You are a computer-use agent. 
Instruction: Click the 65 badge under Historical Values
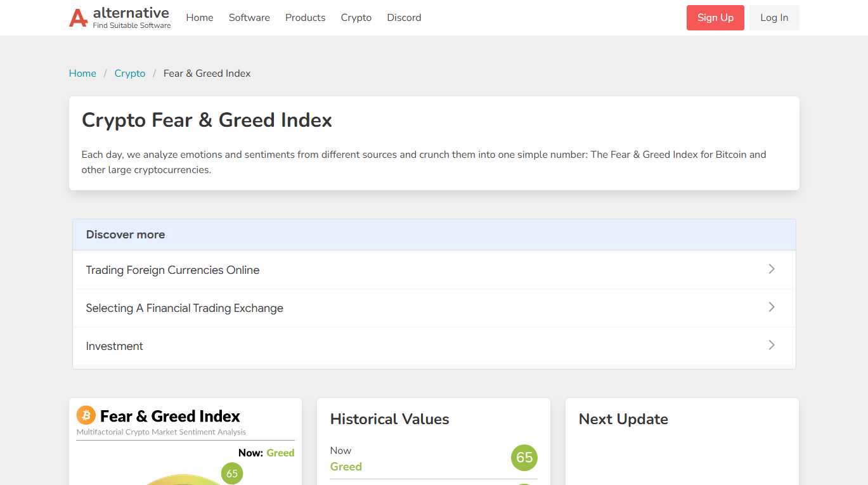[524, 458]
